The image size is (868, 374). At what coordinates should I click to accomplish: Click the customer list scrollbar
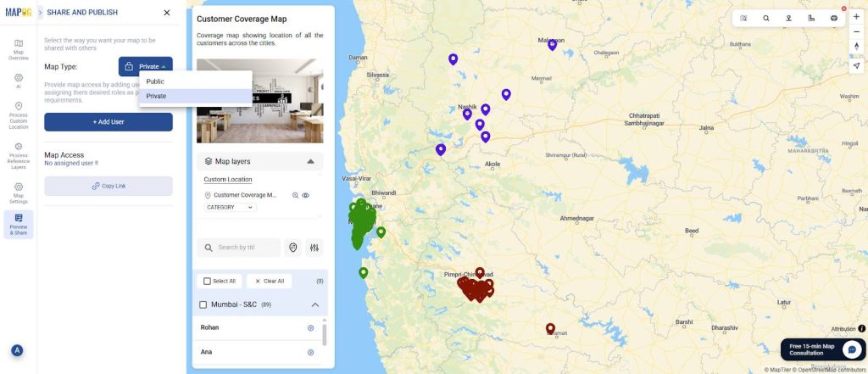324,334
